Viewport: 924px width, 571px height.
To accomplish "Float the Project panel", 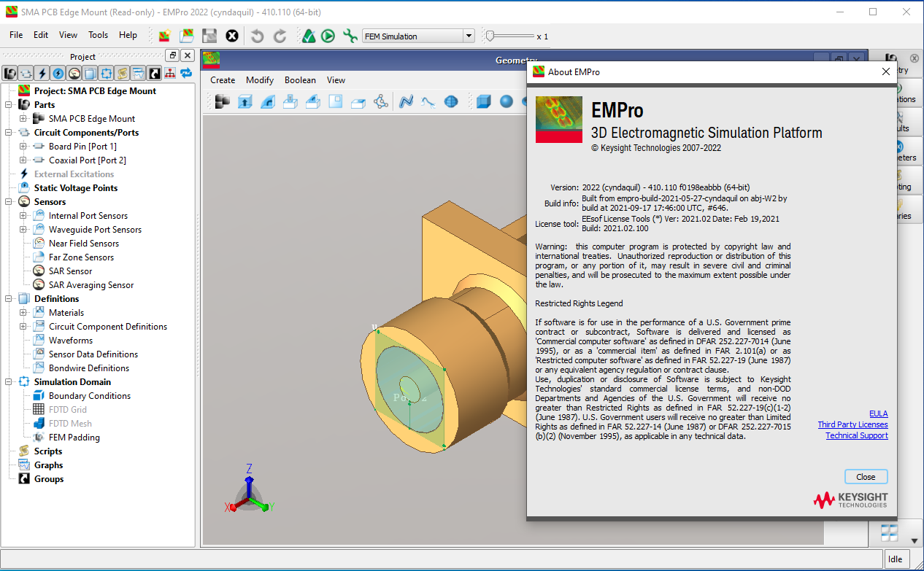I will tap(172, 55).
